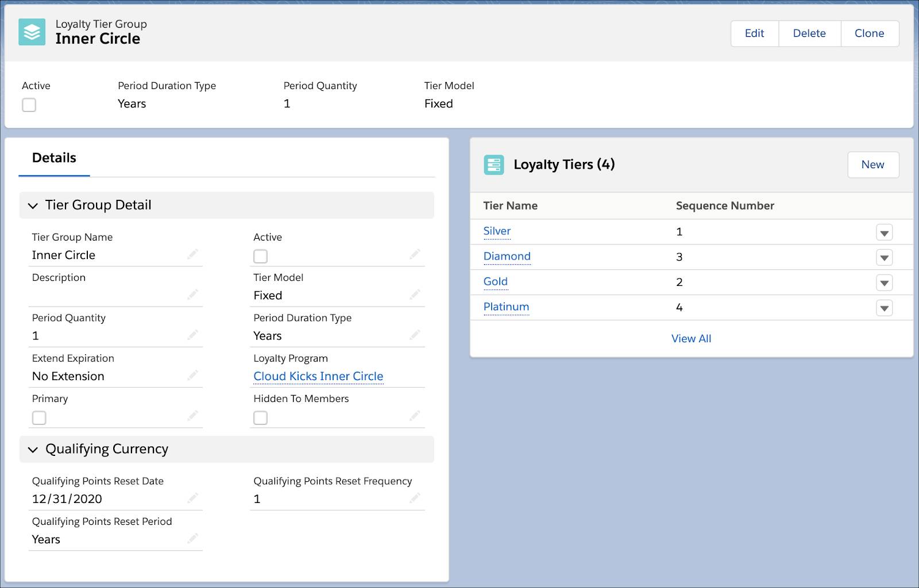Collapse the Qualifying Currency section
This screenshot has width=919, height=588.
[33, 449]
